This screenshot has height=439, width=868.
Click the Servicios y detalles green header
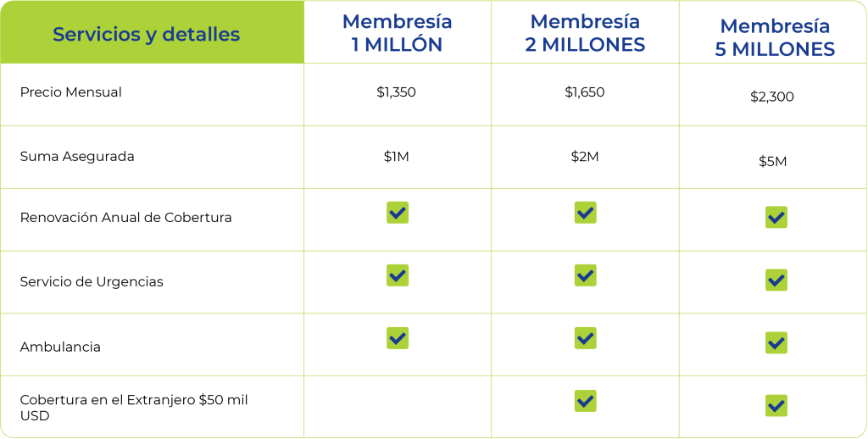(x=153, y=32)
